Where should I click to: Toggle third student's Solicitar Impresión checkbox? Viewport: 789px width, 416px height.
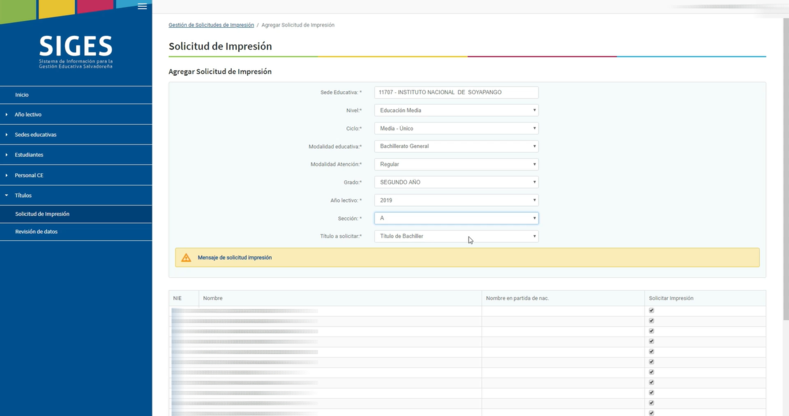click(651, 331)
